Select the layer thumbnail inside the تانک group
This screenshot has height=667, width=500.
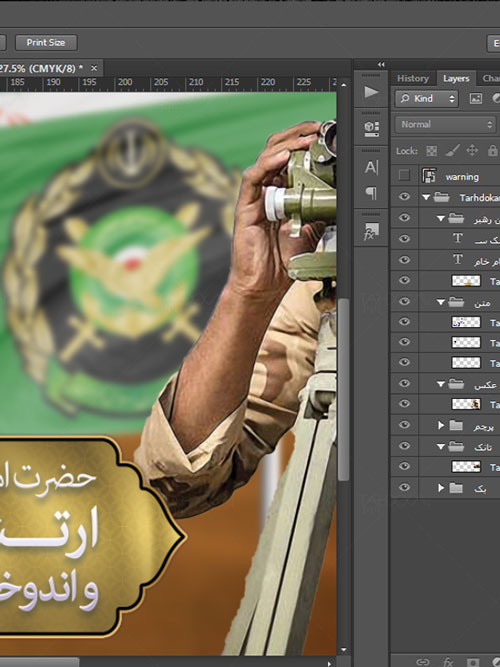pos(466,467)
